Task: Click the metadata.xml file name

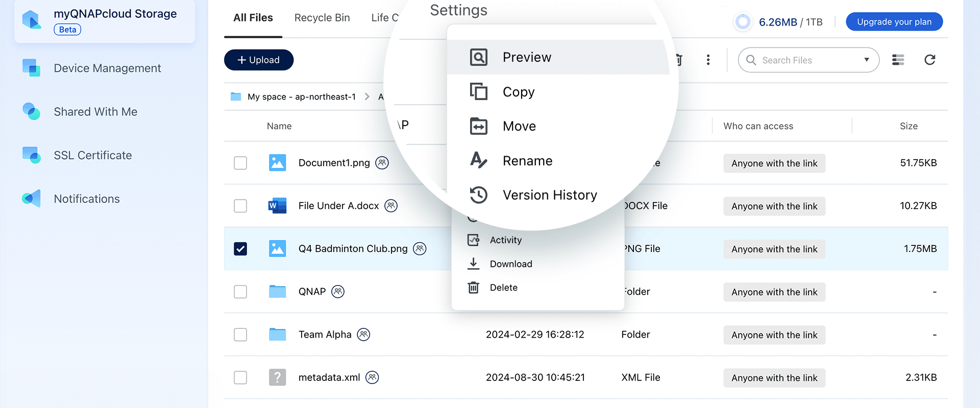Action: coord(329,377)
